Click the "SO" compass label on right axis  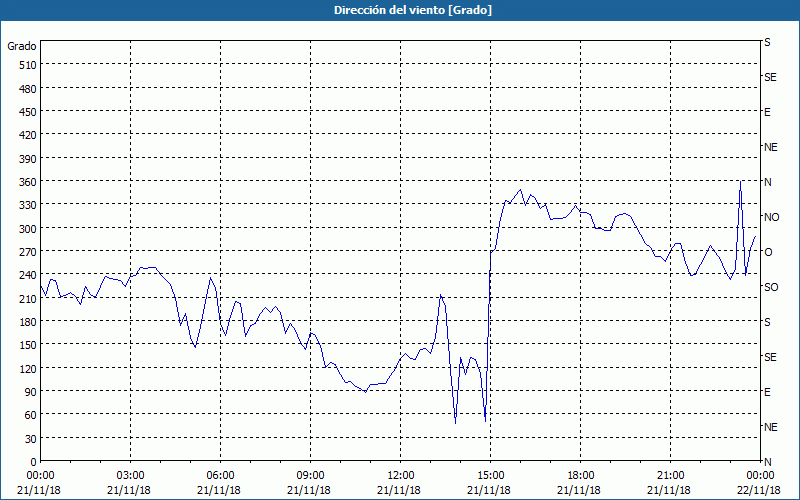pos(771,287)
